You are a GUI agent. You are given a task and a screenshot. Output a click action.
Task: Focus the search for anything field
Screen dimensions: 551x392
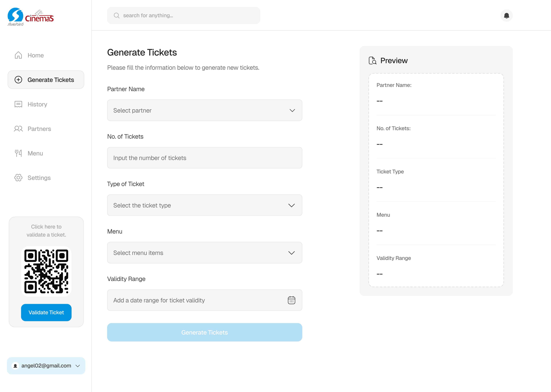(x=184, y=16)
